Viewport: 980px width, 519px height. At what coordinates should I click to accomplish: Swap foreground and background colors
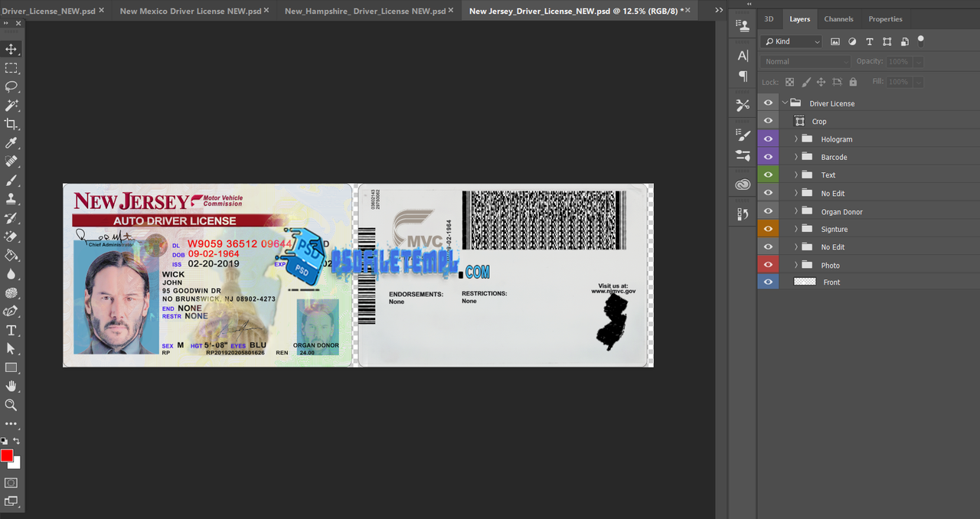coord(17,441)
